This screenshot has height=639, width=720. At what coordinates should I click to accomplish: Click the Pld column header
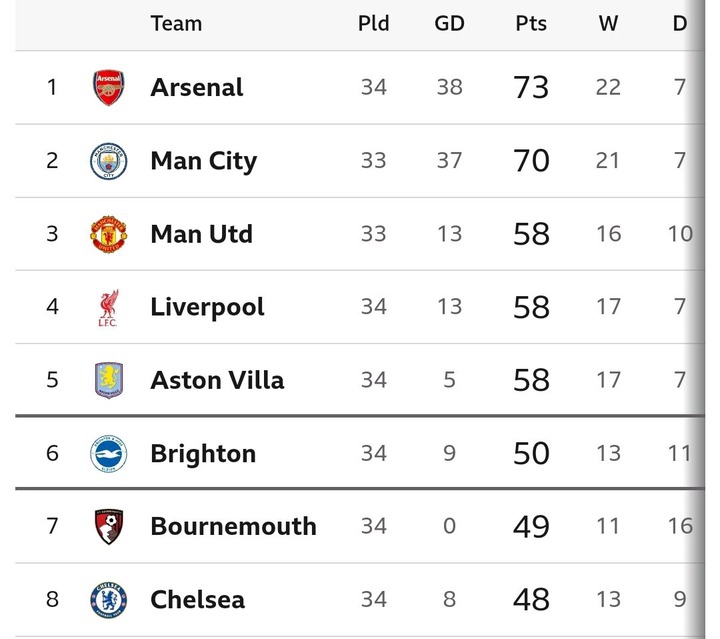(x=373, y=24)
